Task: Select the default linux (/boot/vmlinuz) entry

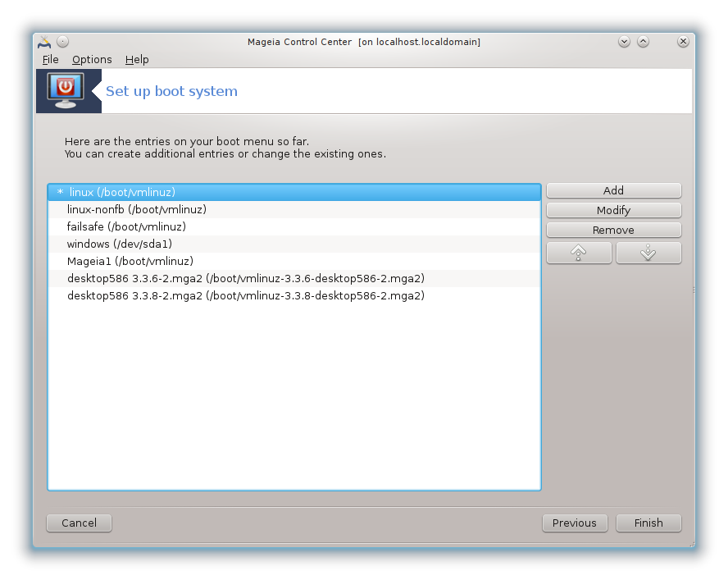Action: pyautogui.click(x=294, y=192)
